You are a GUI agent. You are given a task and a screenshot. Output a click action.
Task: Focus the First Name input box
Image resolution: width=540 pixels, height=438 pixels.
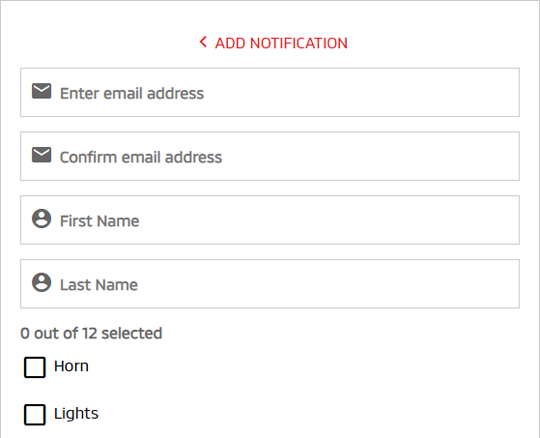270,220
